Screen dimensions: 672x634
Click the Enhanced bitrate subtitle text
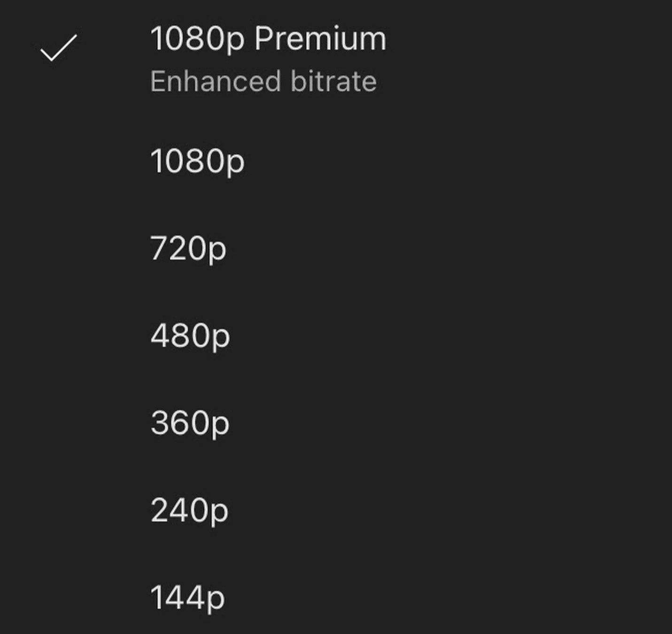pyautogui.click(x=263, y=82)
